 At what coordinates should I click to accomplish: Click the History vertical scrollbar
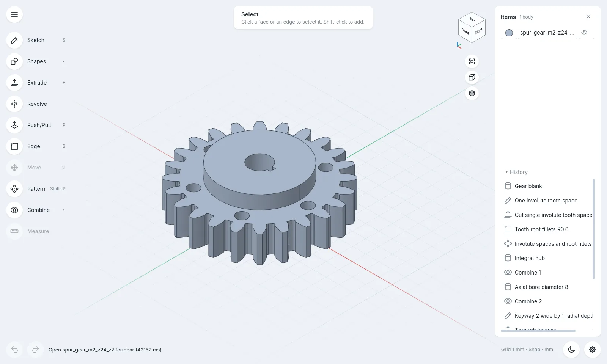(x=594, y=229)
